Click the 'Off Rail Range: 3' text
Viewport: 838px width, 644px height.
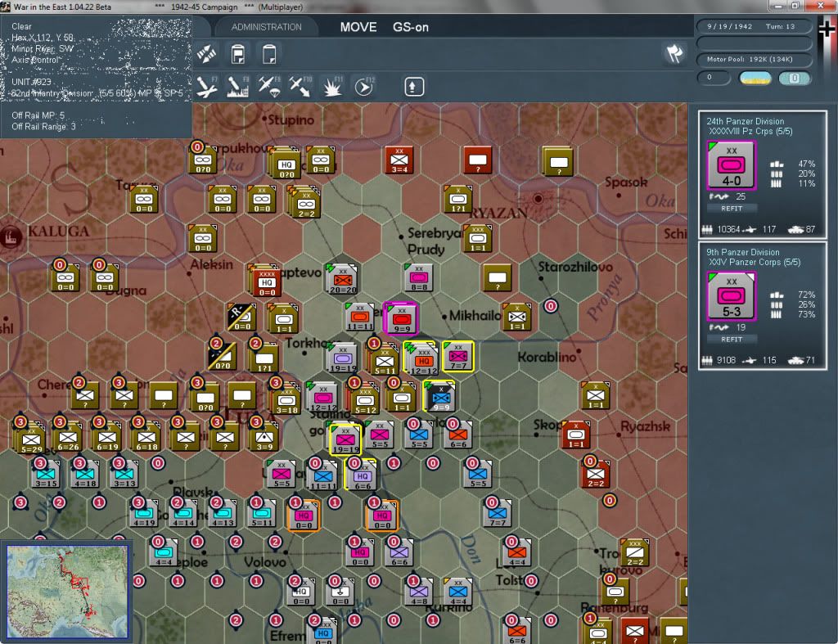pyautogui.click(x=44, y=127)
